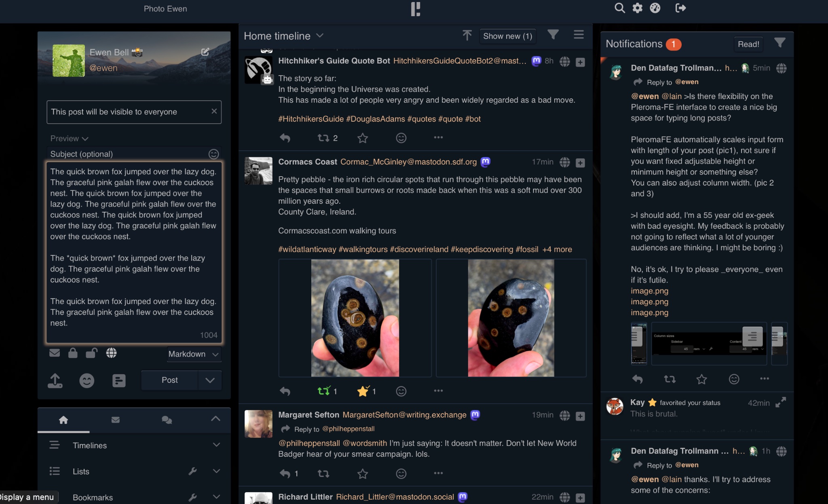Reply to the Cormacs Coast post
Viewport: 828px width, 504px height.
(285, 391)
